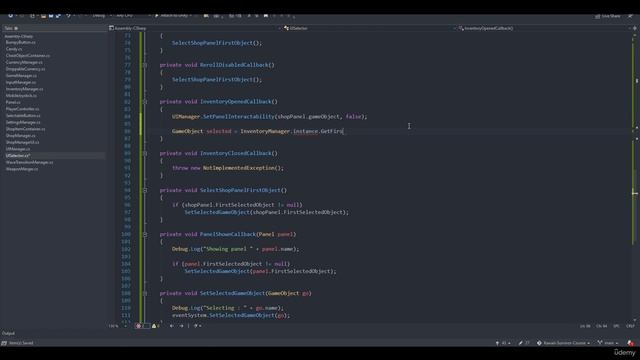The image size is (640, 360).
Task: Click the vertical scrollbar in the code editor
Action: 636,178
